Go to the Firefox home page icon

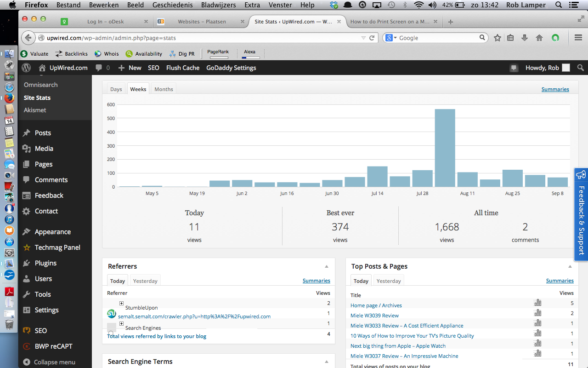pos(539,38)
